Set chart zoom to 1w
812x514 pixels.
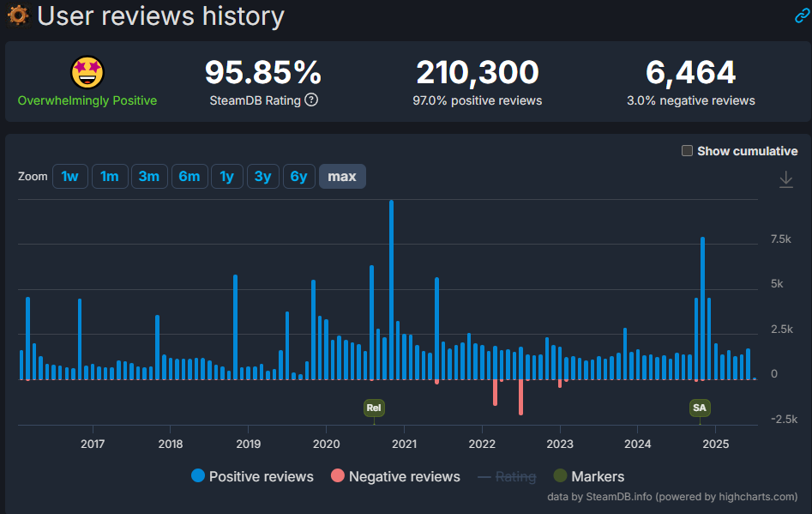[x=70, y=177]
